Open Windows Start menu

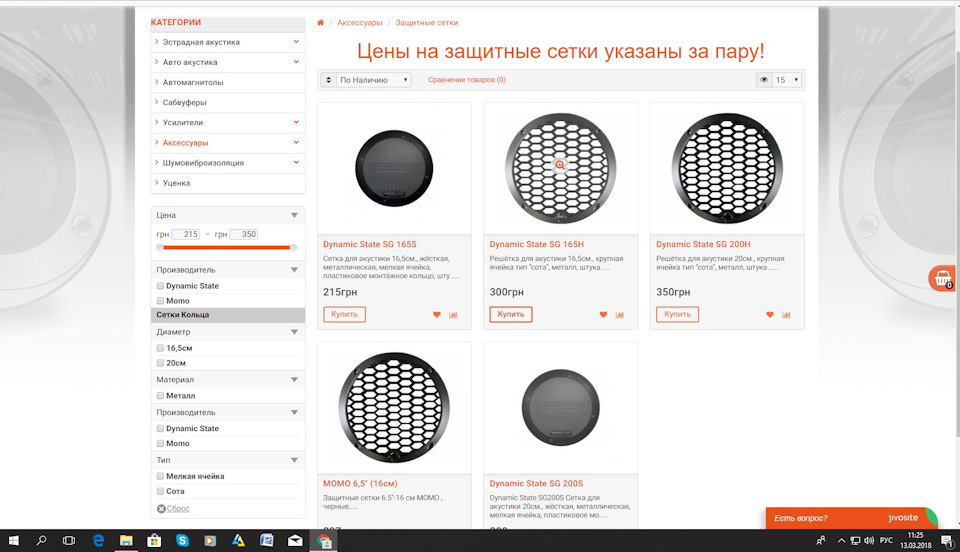13,540
